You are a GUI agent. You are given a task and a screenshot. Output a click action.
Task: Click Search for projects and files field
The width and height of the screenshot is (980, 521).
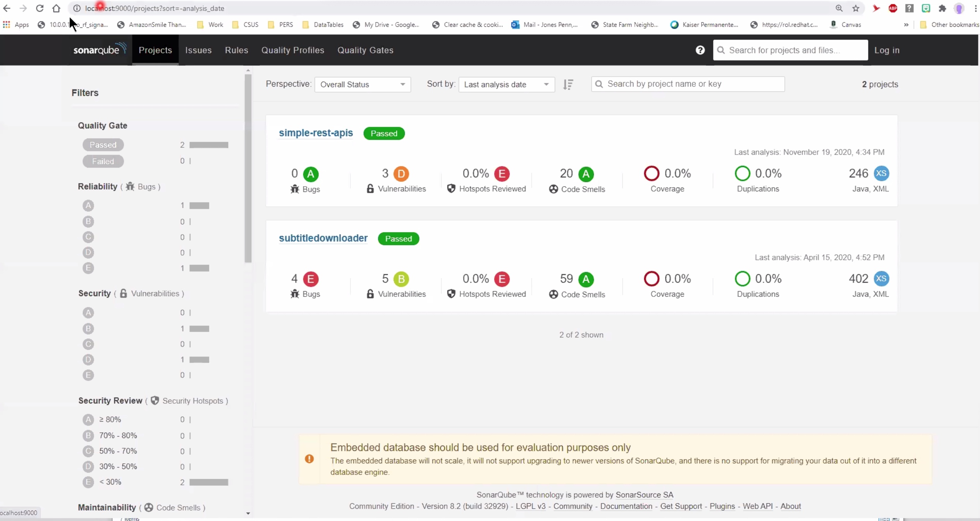(790, 50)
